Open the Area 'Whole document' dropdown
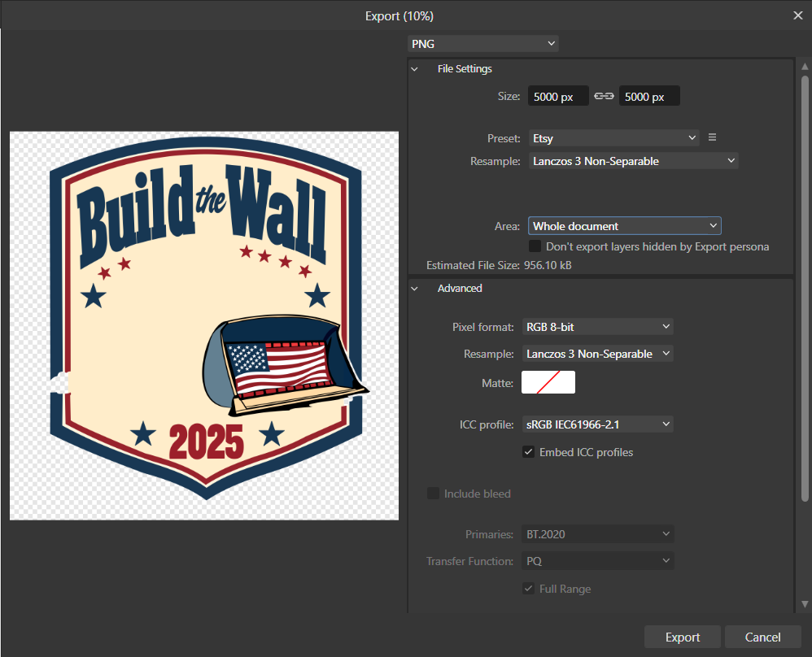812x657 pixels. [x=625, y=226]
